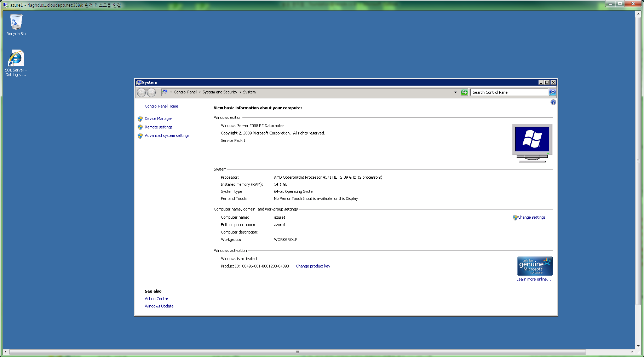Minimize the System window
Viewport: 644px width, 357px height.
[541, 82]
